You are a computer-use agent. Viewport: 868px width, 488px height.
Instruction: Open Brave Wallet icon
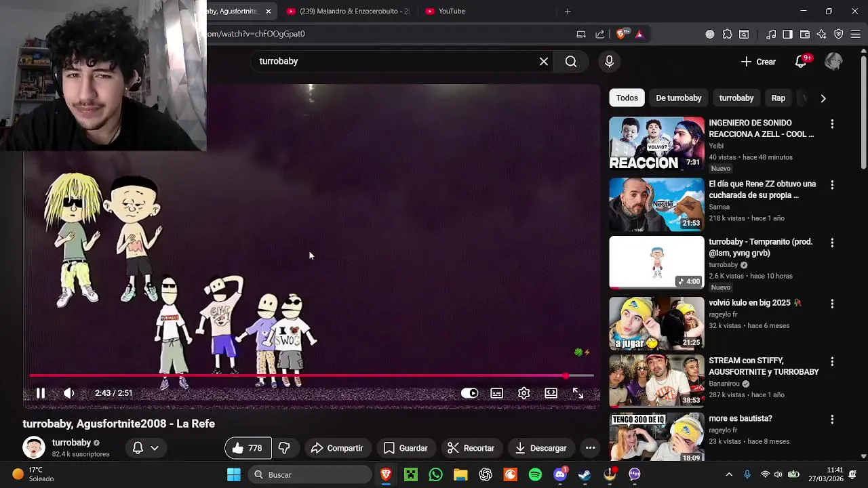point(805,34)
